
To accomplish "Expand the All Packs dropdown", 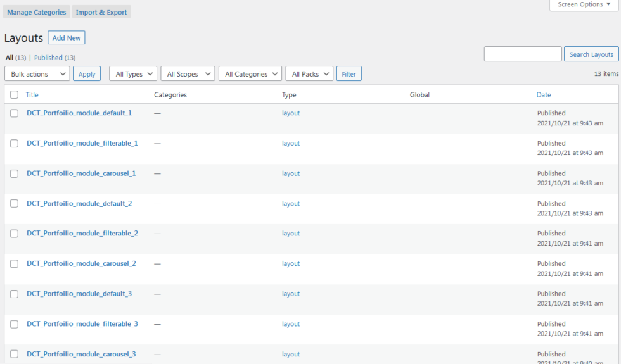I will pyautogui.click(x=309, y=74).
